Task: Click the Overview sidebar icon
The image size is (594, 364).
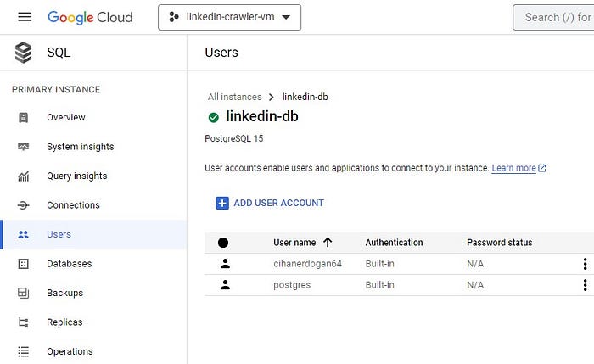Action: (x=24, y=117)
